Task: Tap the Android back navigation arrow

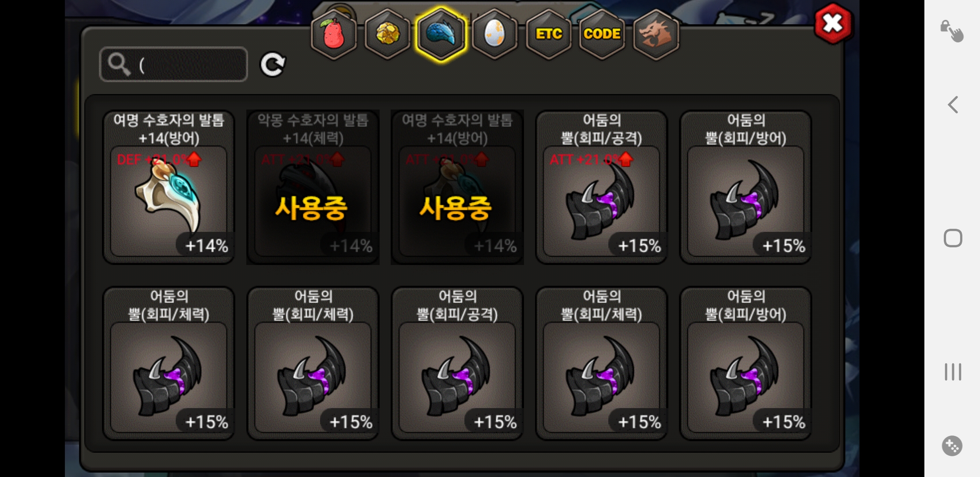Action: [x=953, y=105]
